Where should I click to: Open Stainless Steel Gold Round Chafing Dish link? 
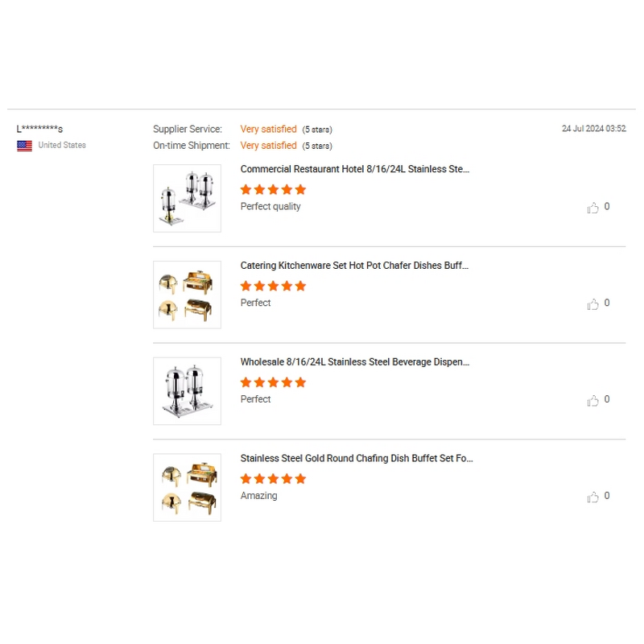tap(357, 459)
